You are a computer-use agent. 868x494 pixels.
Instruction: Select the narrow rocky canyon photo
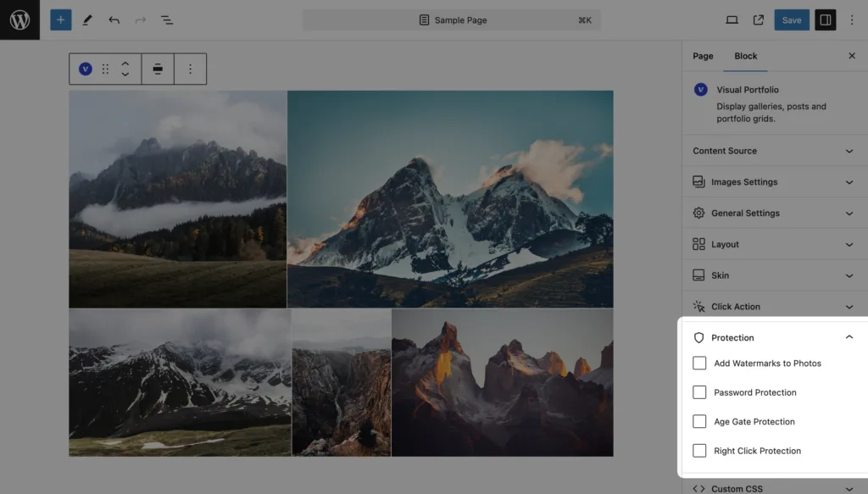(x=342, y=383)
